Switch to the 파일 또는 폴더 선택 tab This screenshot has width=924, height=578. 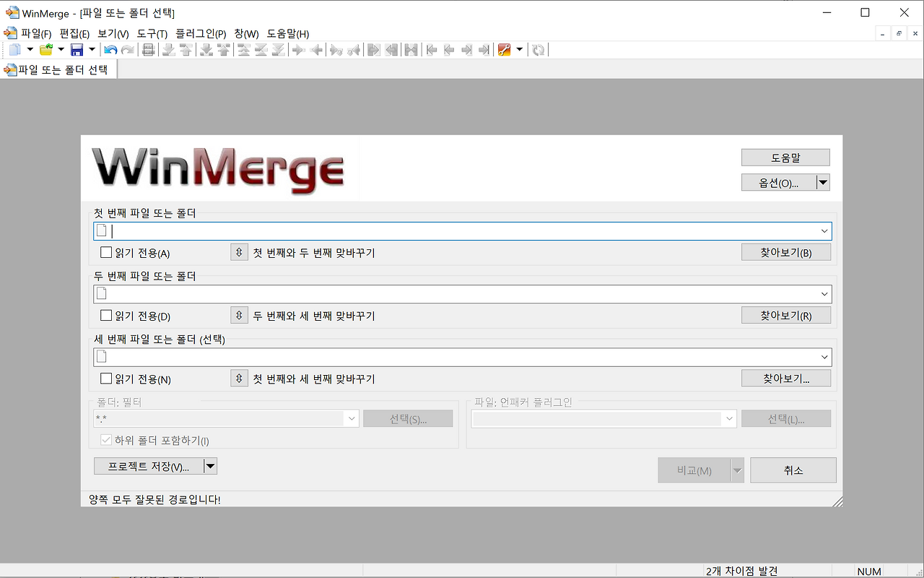[x=58, y=69]
